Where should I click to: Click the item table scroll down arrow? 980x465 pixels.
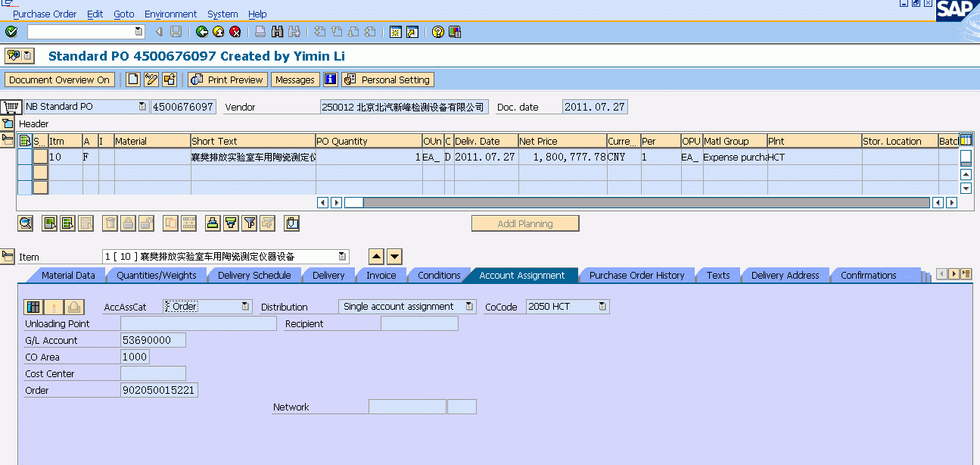tap(966, 188)
